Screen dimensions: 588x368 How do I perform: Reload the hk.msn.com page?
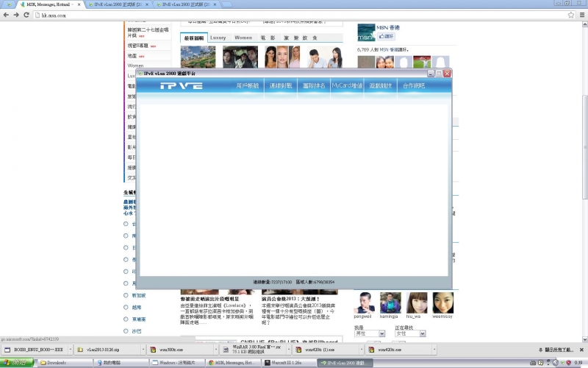(26, 15)
